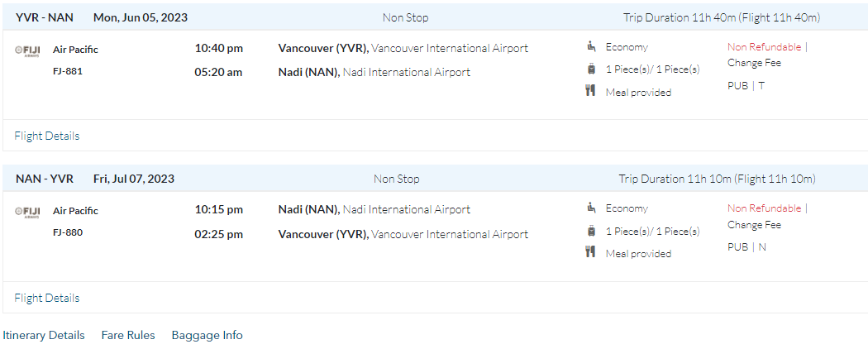Open the Baggage Info tab
Image resolution: width=868 pixels, height=349 pixels.
pos(207,335)
